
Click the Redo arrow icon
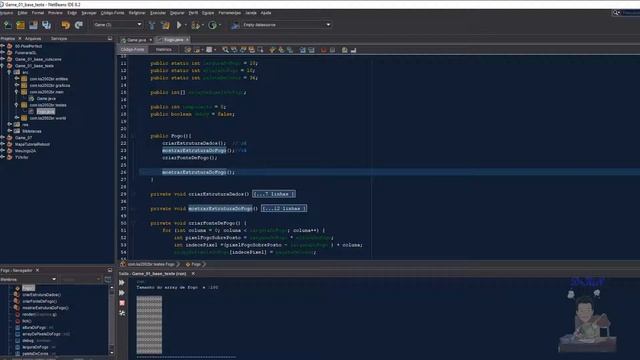(79, 25)
